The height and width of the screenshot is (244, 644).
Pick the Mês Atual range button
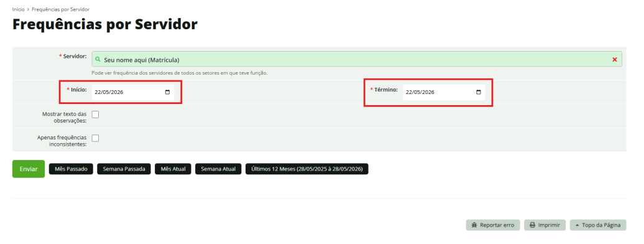pyautogui.click(x=173, y=169)
